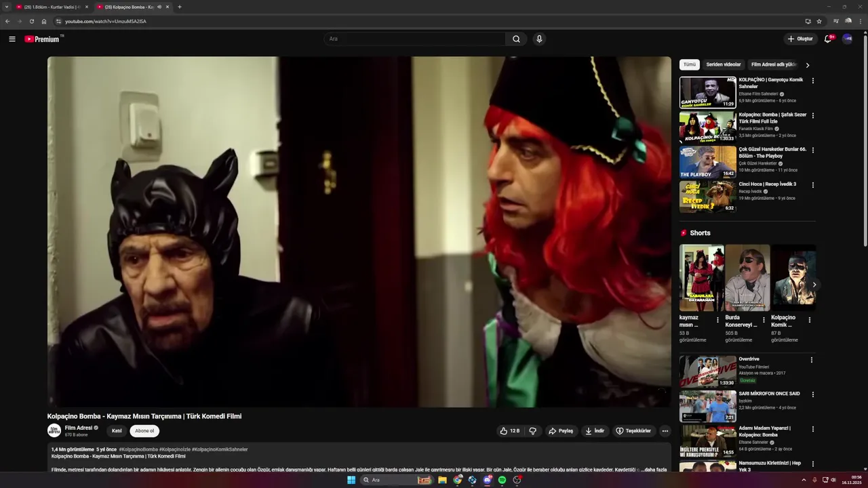The width and height of the screenshot is (868, 488).
Task: Open options for SARI MİKROFON ONCE SAID
Action: [812, 394]
